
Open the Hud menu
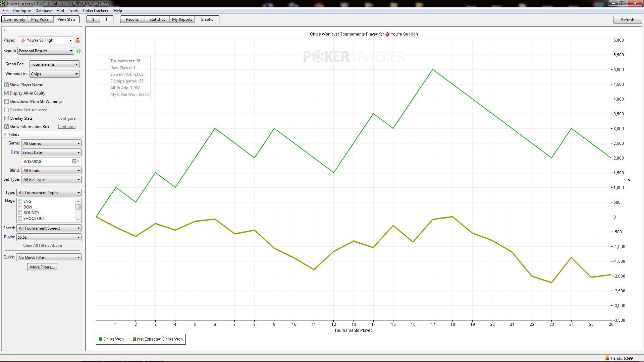click(x=60, y=11)
